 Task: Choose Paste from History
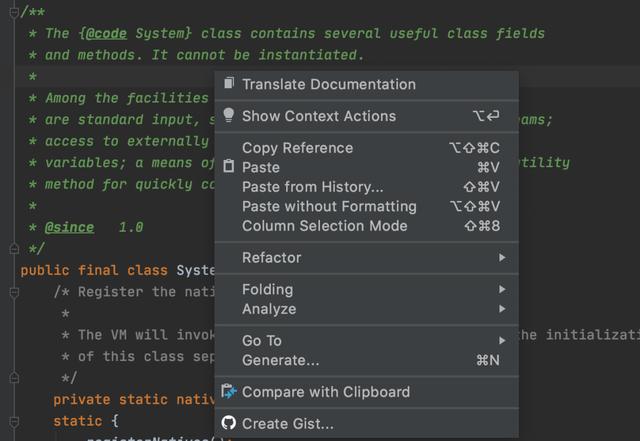pyautogui.click(x=312, y=187)
